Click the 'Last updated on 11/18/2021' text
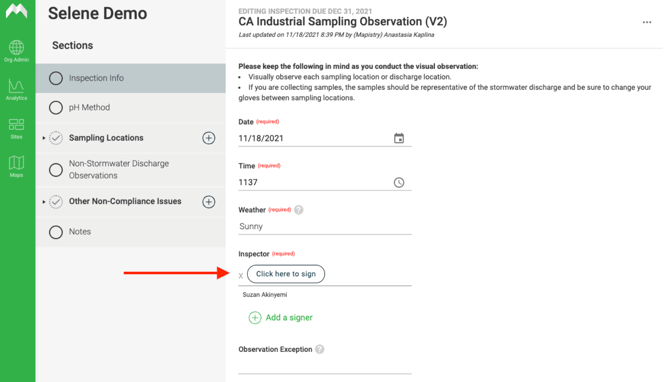This screenshot has width=670, height=382. [x=336, y=35]
